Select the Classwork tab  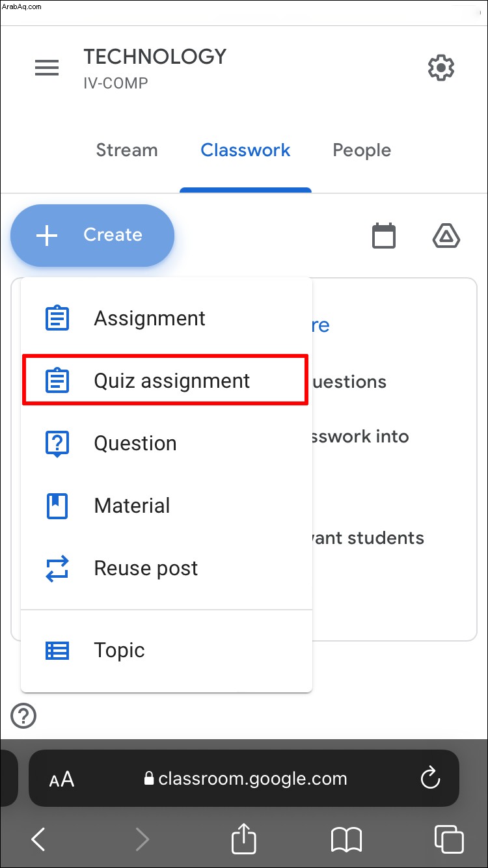point(245,150)
